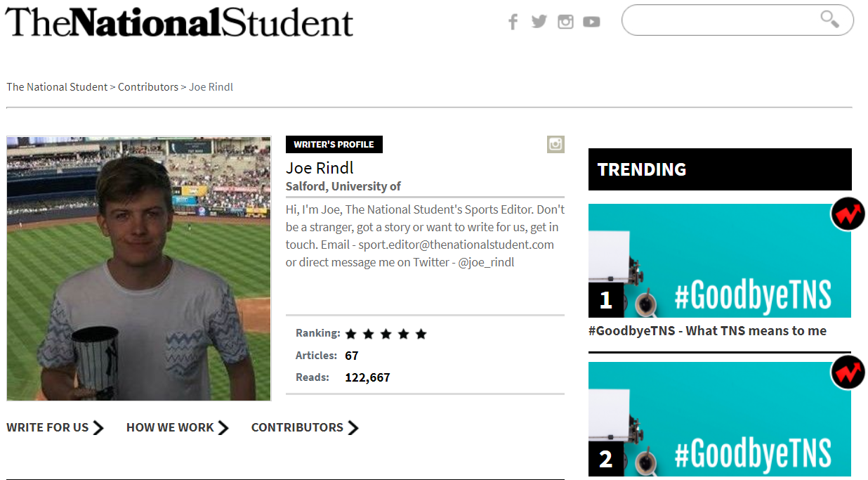
Task: Open the Write For Us link
Action: click(x=48, y=427)
